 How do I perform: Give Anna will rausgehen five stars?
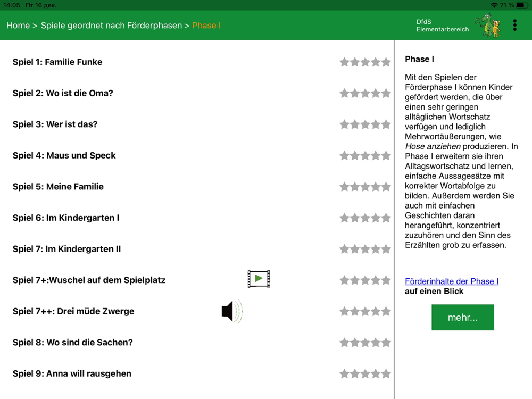point(386,374)
